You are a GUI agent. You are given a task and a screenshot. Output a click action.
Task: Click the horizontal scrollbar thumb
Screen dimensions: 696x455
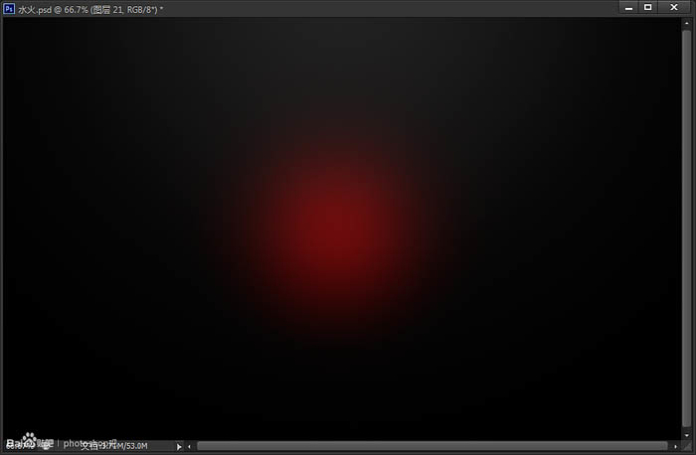pos(432,446)
